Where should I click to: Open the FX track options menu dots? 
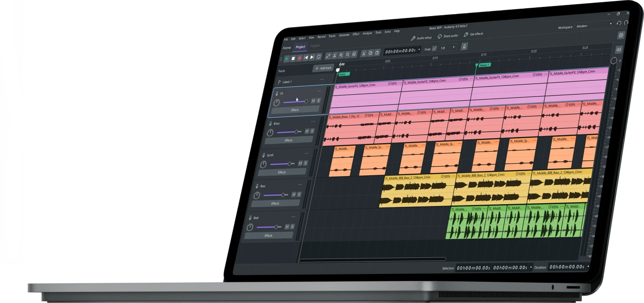[x=320, y=91]
